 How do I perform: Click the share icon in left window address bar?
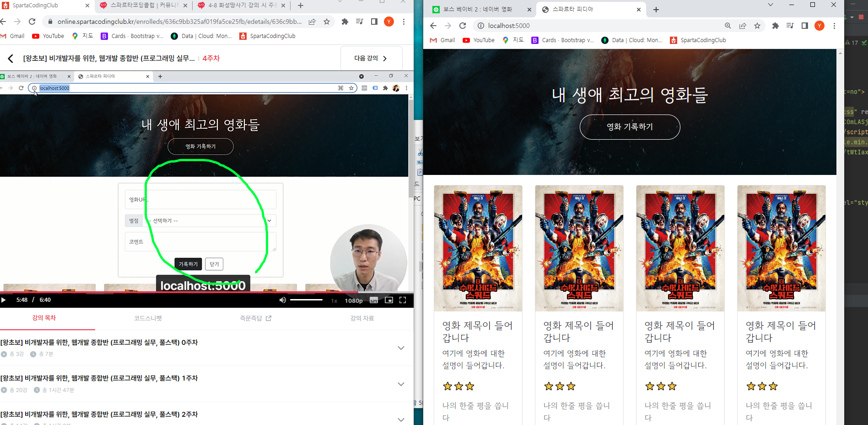(312, 22)
